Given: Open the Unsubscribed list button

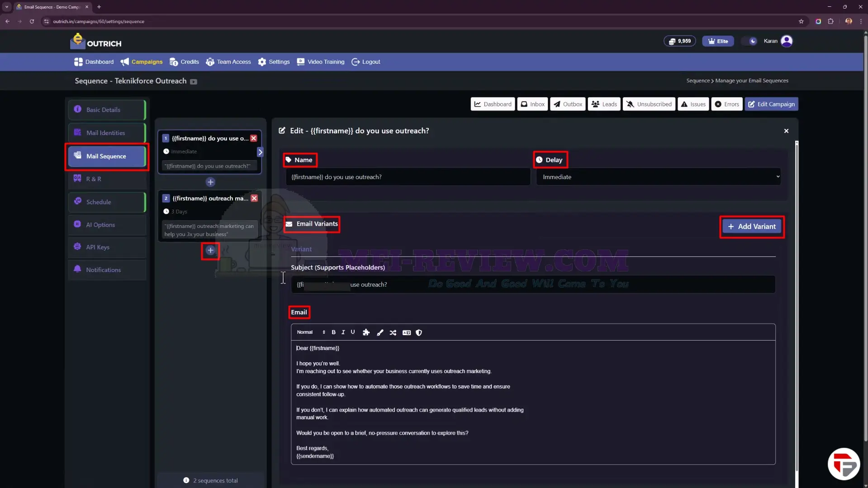Looking at the screenshot, I should tap(649, 104).
